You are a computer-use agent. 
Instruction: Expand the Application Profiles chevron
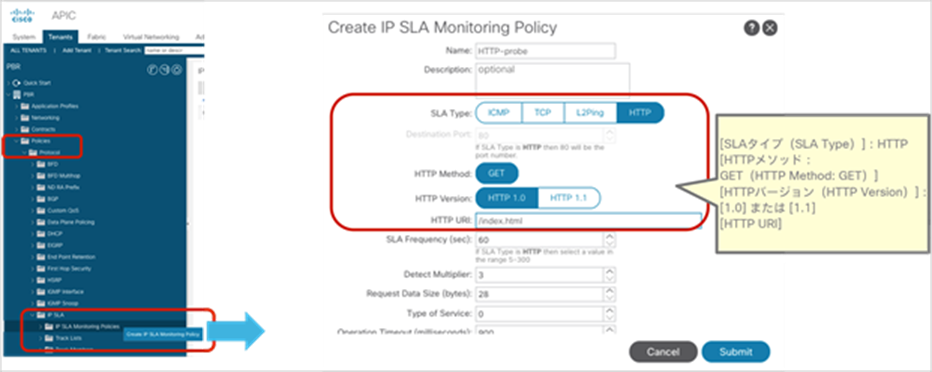(17, 106)
